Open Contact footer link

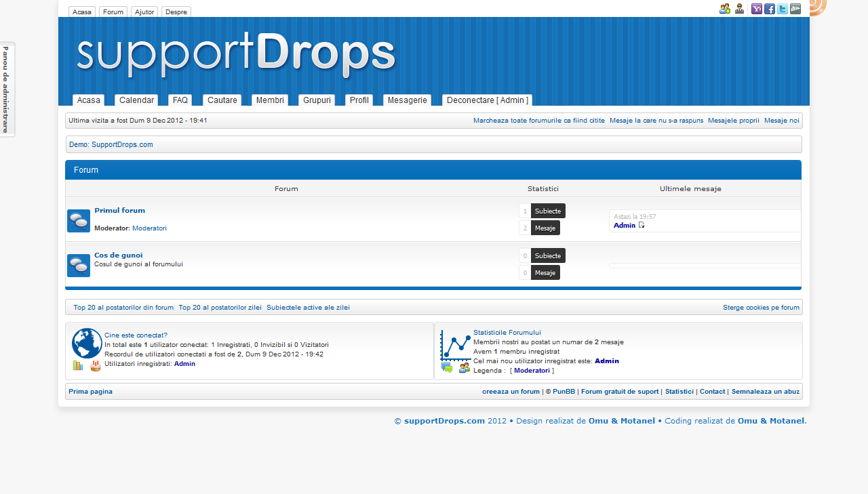[712, 392]
